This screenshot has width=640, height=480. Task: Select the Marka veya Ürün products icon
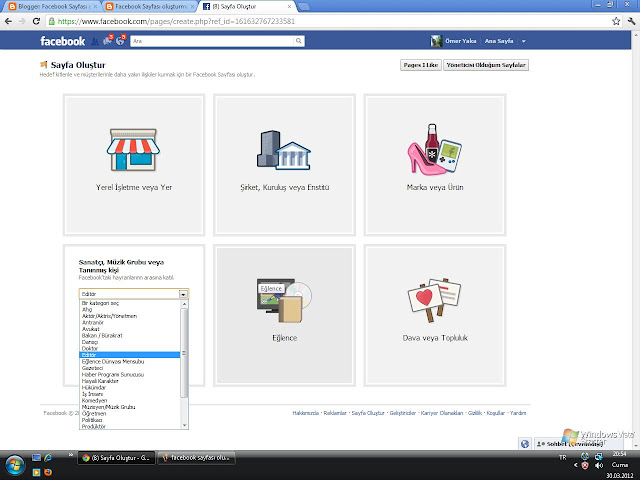click(x=435, y=149)
